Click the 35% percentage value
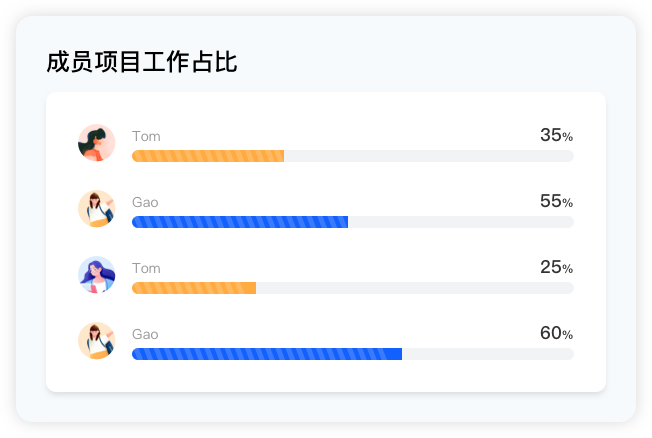The image size is (652, 438). pos(556,136)
